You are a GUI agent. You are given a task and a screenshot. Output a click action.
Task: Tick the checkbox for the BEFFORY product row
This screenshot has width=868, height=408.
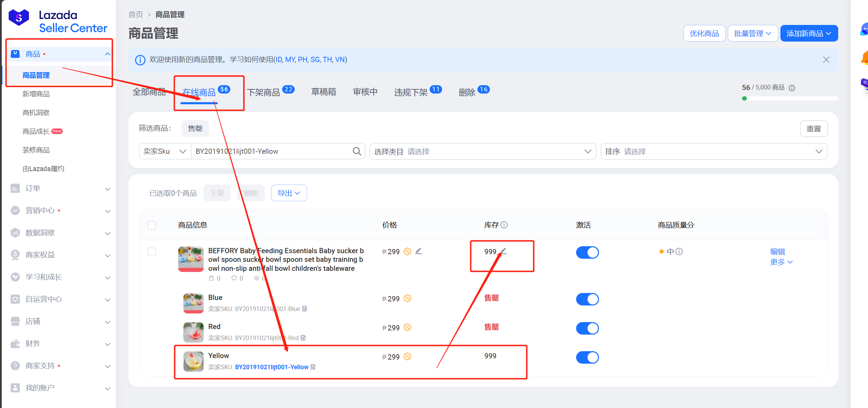(152, 252)
